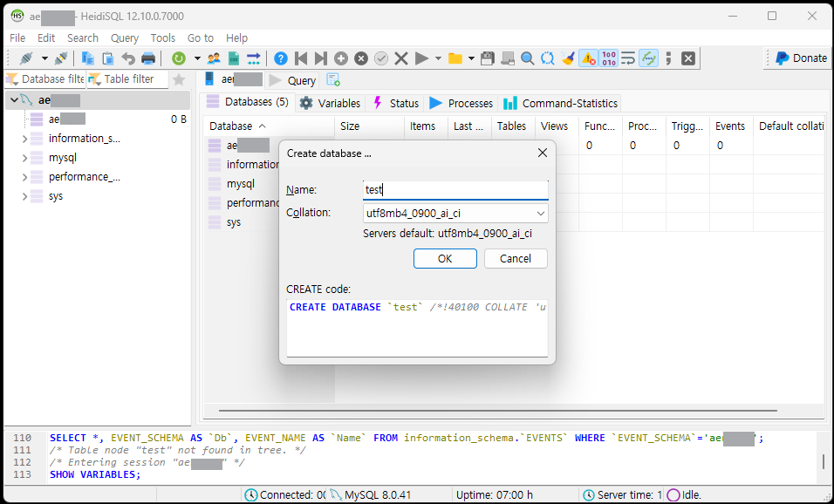Click the Table filter box
This screenshot has width=834, height=504.
coord(127,79)
